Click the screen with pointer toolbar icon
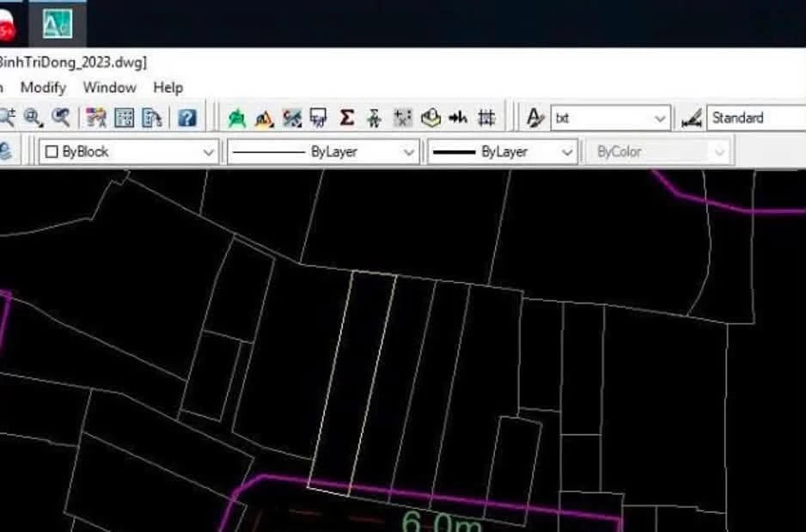This screenshot has height=532, width=806. tap(319, 118)
